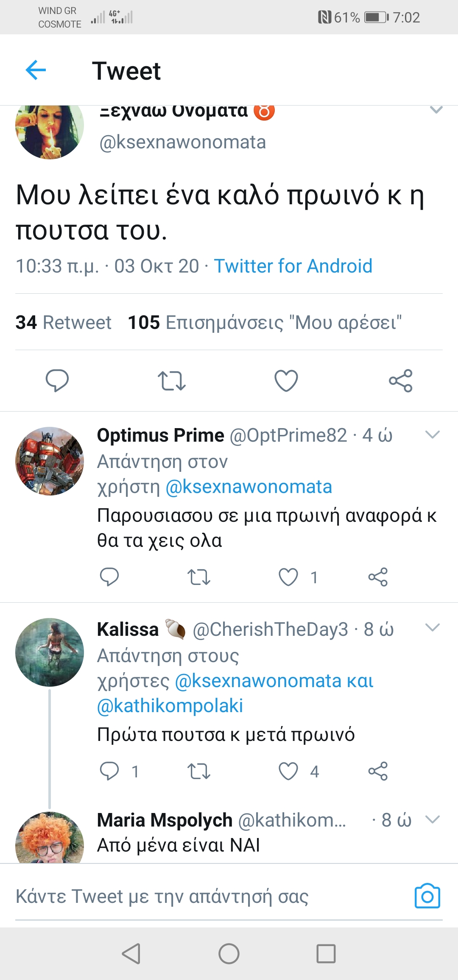The image size is (458, 980).
Task: Open dropdown arrow on Optimus Prime's reply
Action: pos(432,435)
